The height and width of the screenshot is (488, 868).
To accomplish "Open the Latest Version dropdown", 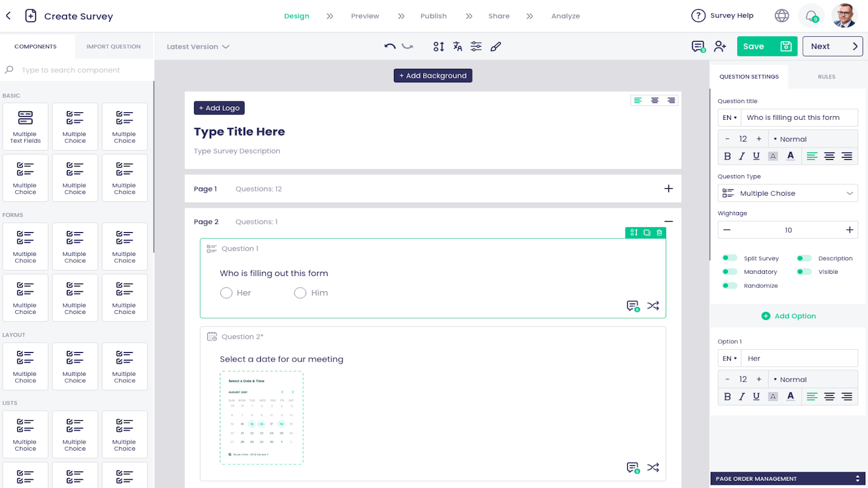I will tap(197, 47).
